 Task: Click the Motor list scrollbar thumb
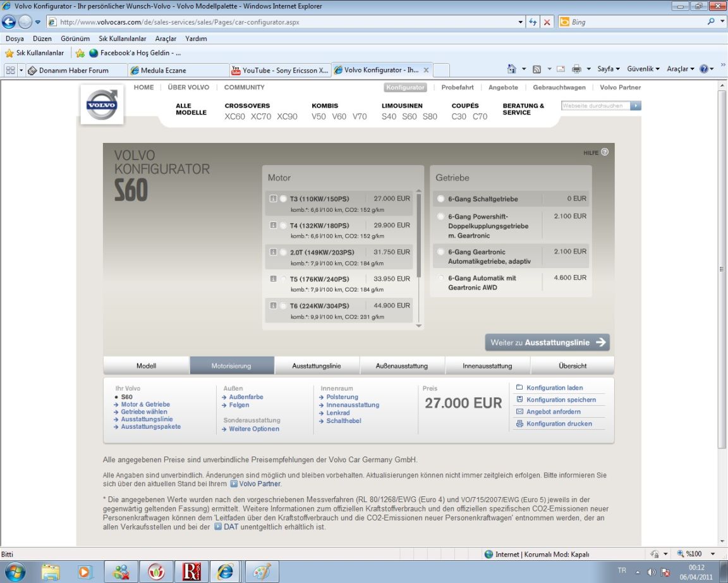tap(419, 235)
